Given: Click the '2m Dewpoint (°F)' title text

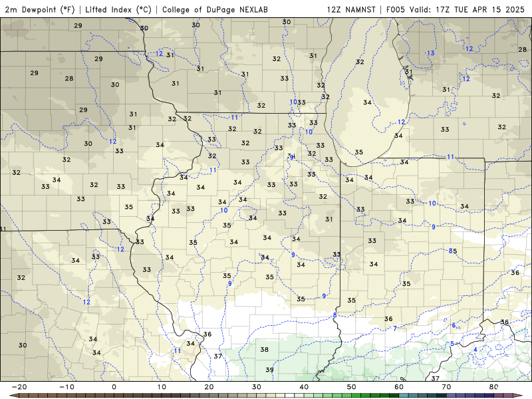Looking at the screenshot, I should (x=40, y=9).
